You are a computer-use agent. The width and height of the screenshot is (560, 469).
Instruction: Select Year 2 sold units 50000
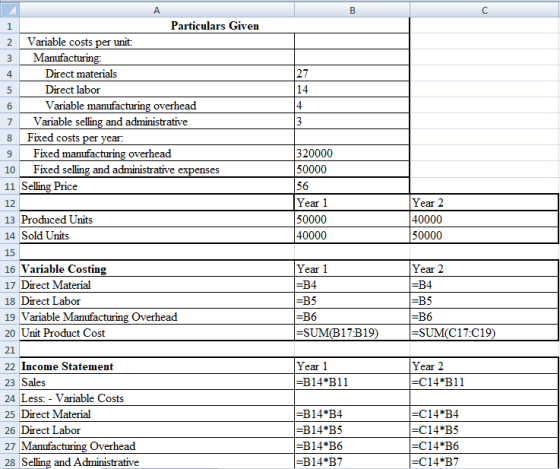pos(484,235)
